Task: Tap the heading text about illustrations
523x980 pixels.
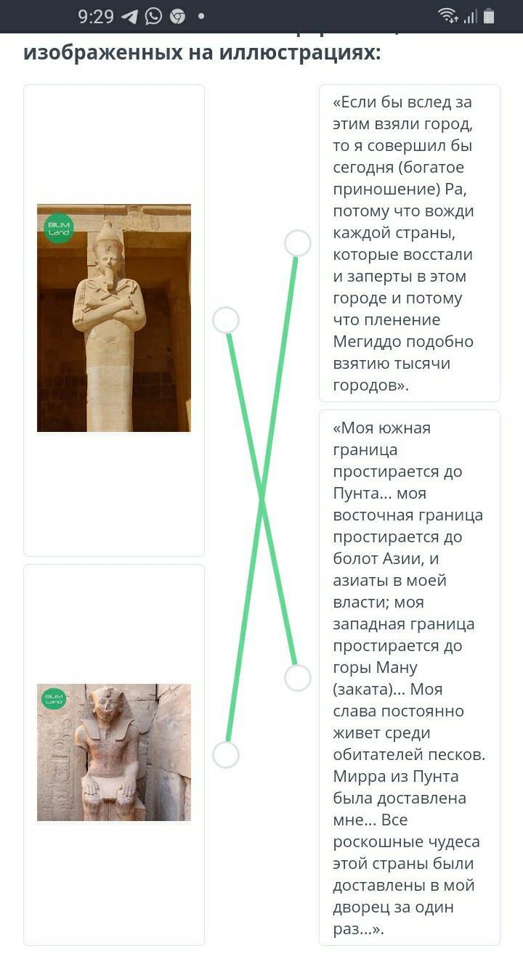Action: tap(203, 52)
